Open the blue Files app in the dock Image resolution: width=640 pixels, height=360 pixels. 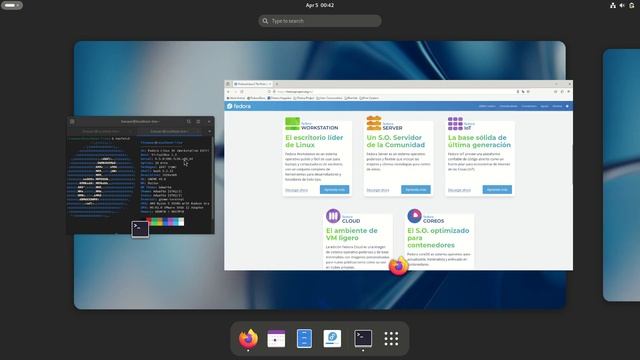tap(304, 338)
